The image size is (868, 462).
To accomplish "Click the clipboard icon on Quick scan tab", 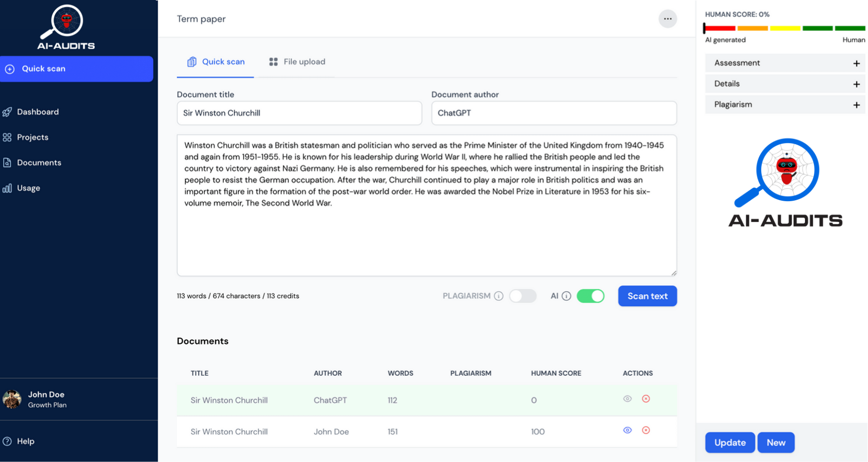I will [192, 62].
